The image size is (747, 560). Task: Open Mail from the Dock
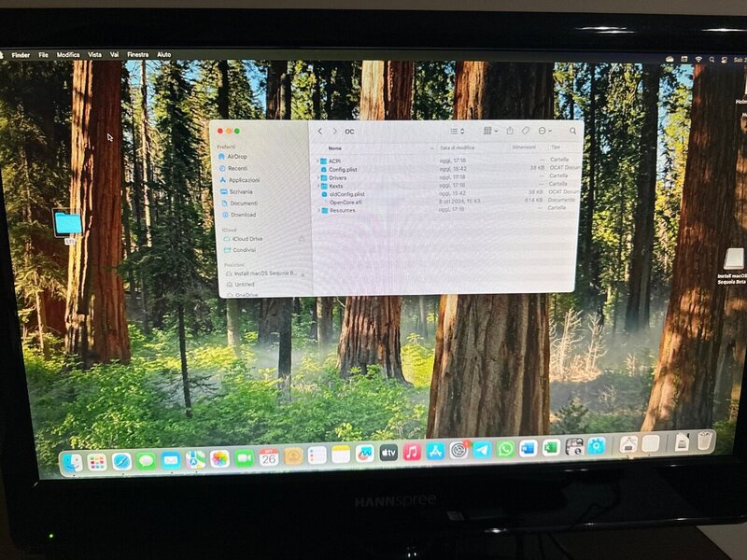pyautogui.click(x=170, y=460)
